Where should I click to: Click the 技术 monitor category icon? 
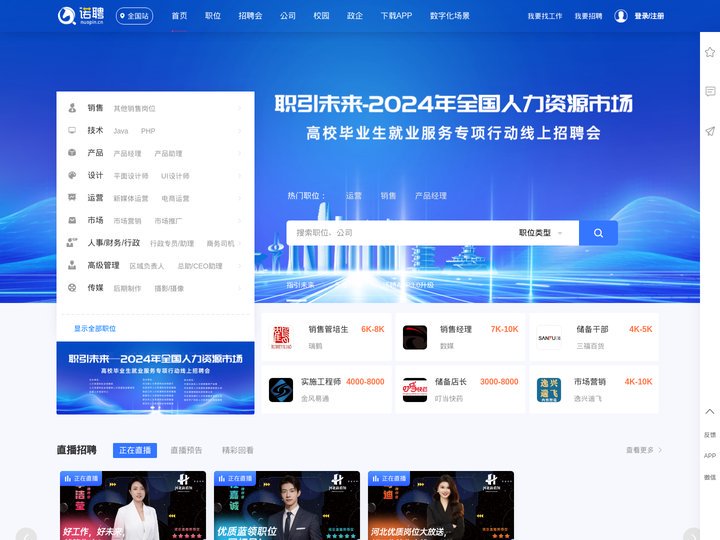point(72,130)
